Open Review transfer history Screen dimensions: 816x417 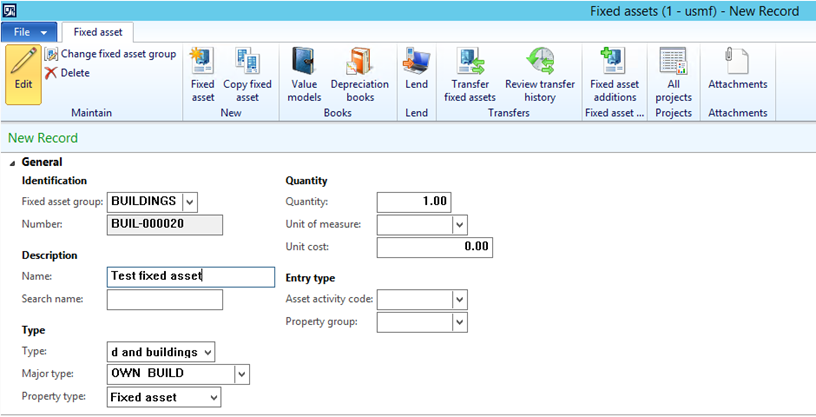tap(540, 62)
